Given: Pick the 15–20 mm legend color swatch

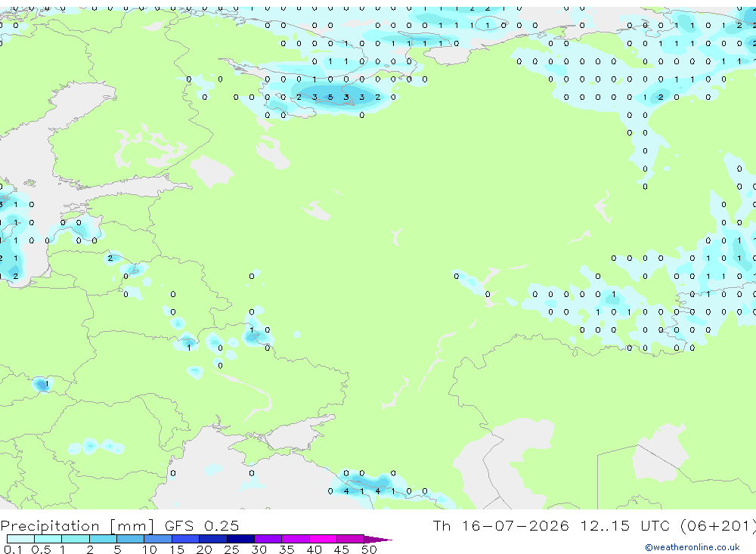Looking at the screenshot, I should click(185, 539).
